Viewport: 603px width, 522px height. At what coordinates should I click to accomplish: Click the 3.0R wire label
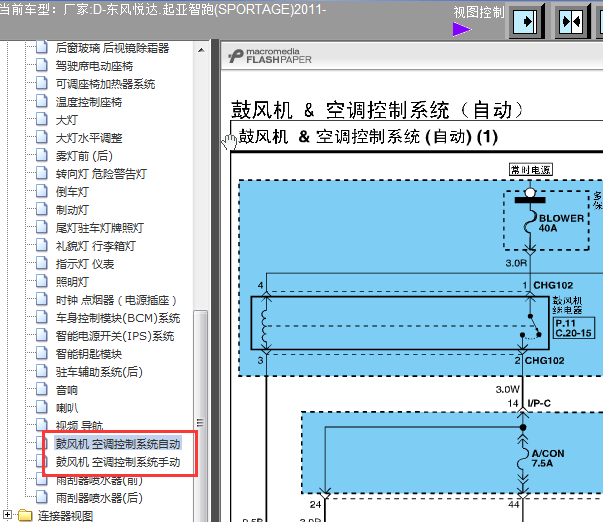coord(516,263)
